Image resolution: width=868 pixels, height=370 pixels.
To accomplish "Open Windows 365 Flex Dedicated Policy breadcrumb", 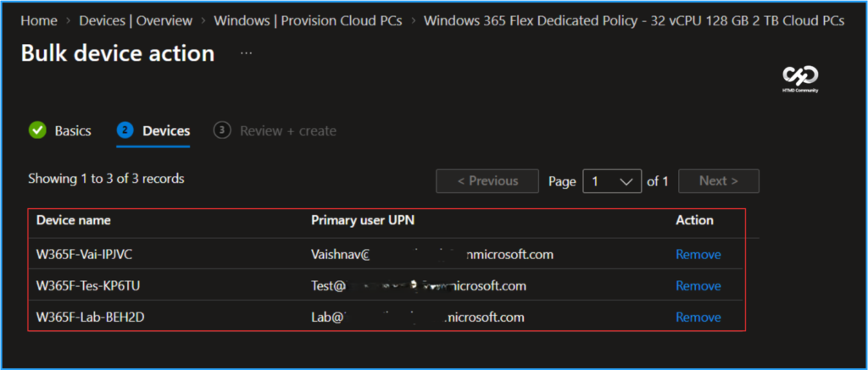I will [x=634, y=21].
